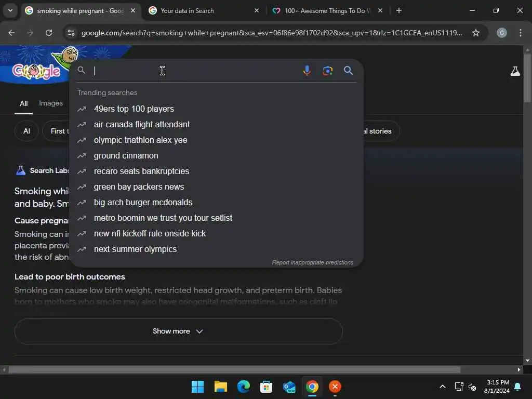Click the 'stories' filter chip
532x399 pixels.
click(x=381, y=131)
